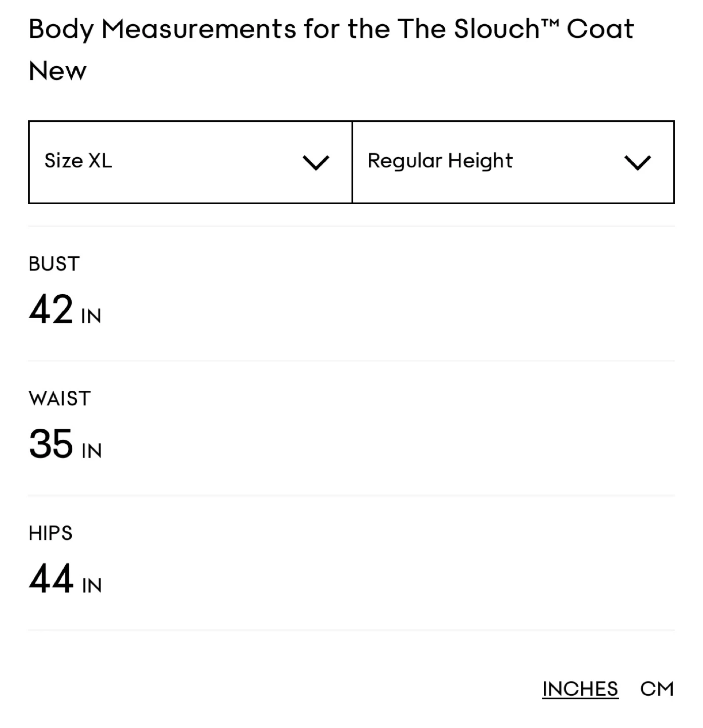
Task: Select the INCHES unit option
Action: [580, 689]
